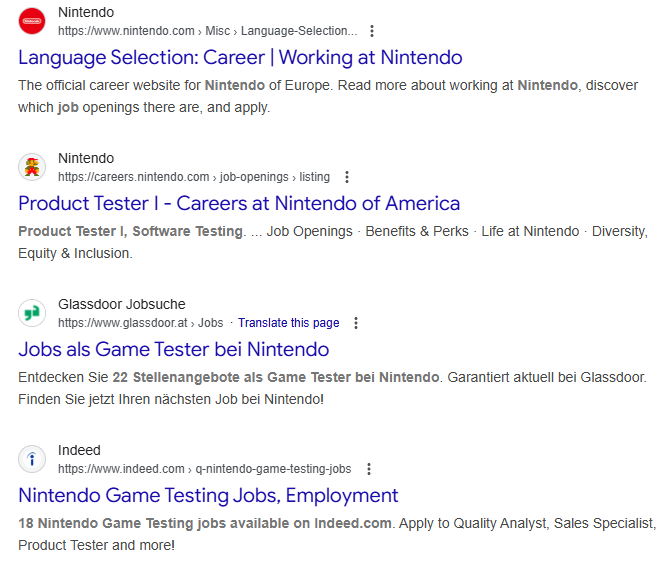Viewport: 670px width, 564px height.
Task: Click "Translate this page" link
Action: (288, 323)
